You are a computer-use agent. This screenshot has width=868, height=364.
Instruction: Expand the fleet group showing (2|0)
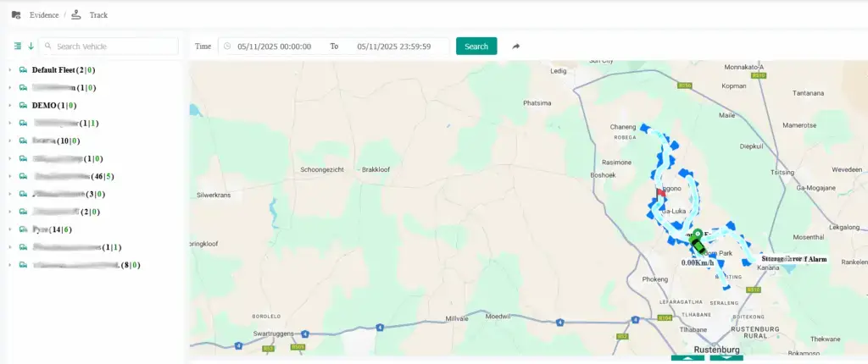10,212
